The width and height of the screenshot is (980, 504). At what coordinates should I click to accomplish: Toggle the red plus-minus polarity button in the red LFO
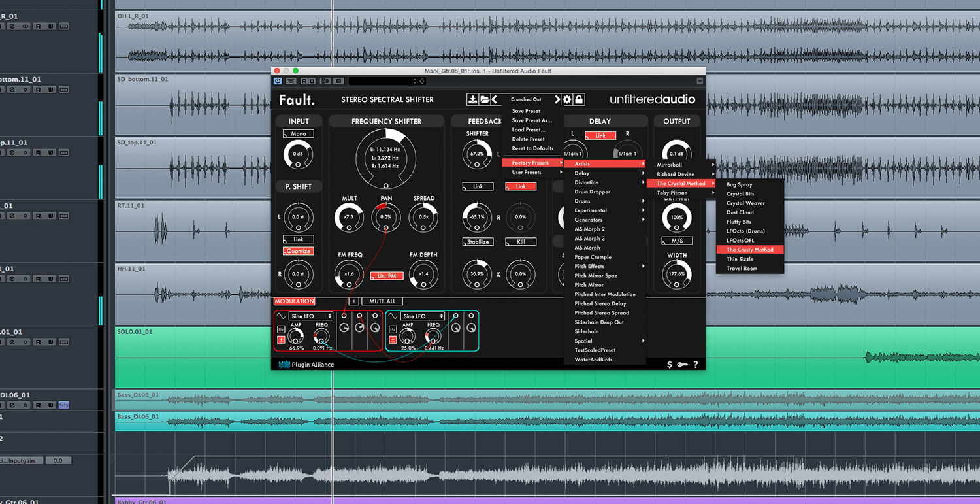coord(281,339)
